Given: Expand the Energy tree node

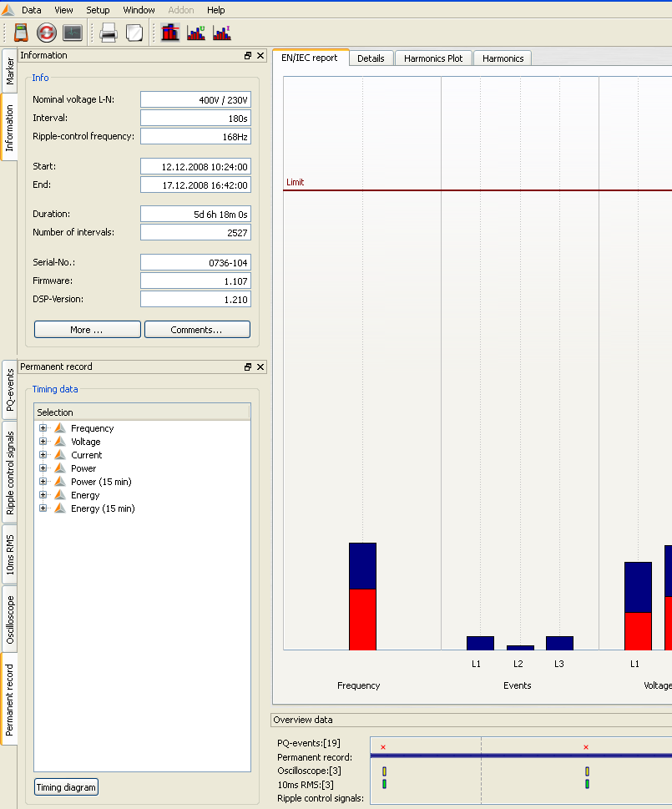Looking at the screenshot, I should (x=43, y=495).
